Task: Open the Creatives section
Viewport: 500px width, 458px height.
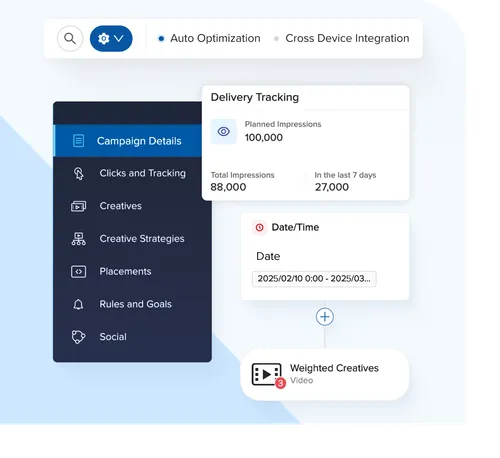Action: (x=132, y=206)
